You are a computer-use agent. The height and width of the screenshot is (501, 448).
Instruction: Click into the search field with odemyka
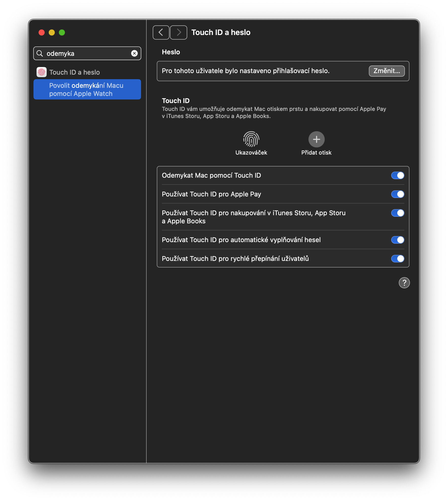(86, 53)
